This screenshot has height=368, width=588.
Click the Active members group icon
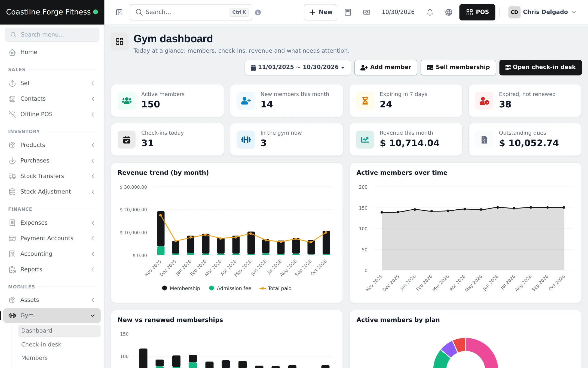pos(127,101)
